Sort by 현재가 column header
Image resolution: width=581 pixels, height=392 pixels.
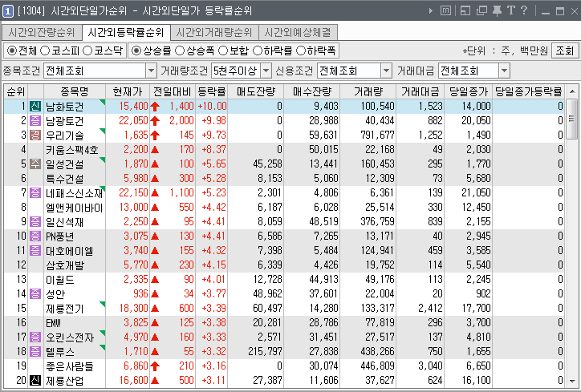pos(128,91)
